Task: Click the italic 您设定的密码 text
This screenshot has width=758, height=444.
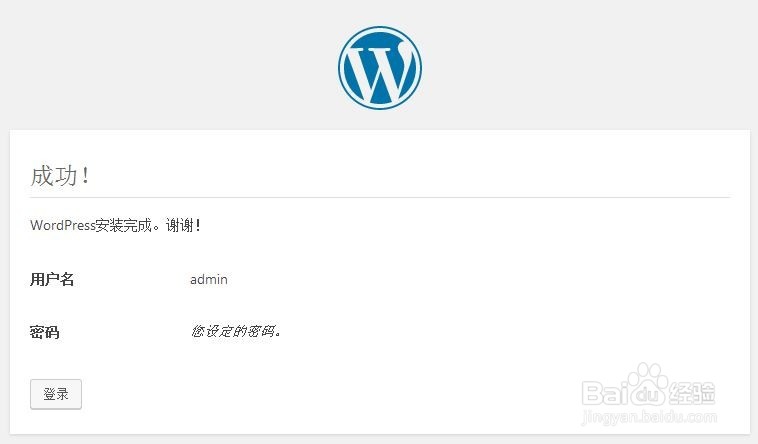Action: tap(236, 331)
